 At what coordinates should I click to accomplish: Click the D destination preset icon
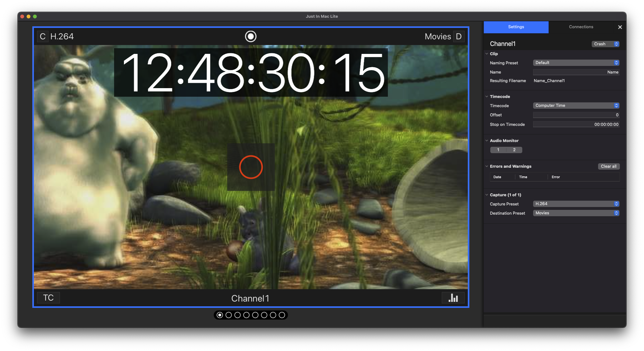point(459,36)
